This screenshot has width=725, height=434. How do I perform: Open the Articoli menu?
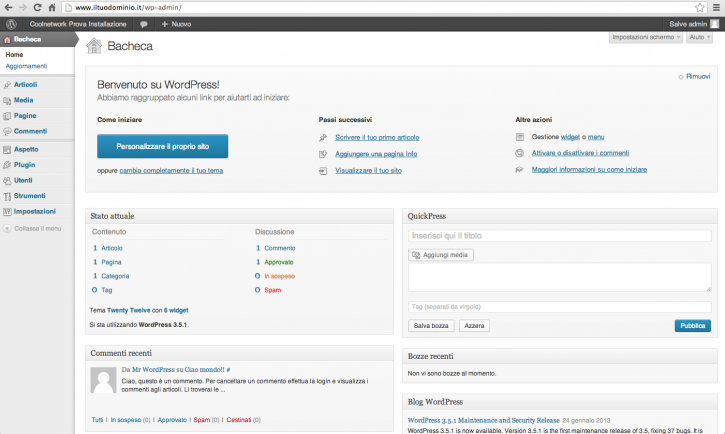(x=25, y=85)
